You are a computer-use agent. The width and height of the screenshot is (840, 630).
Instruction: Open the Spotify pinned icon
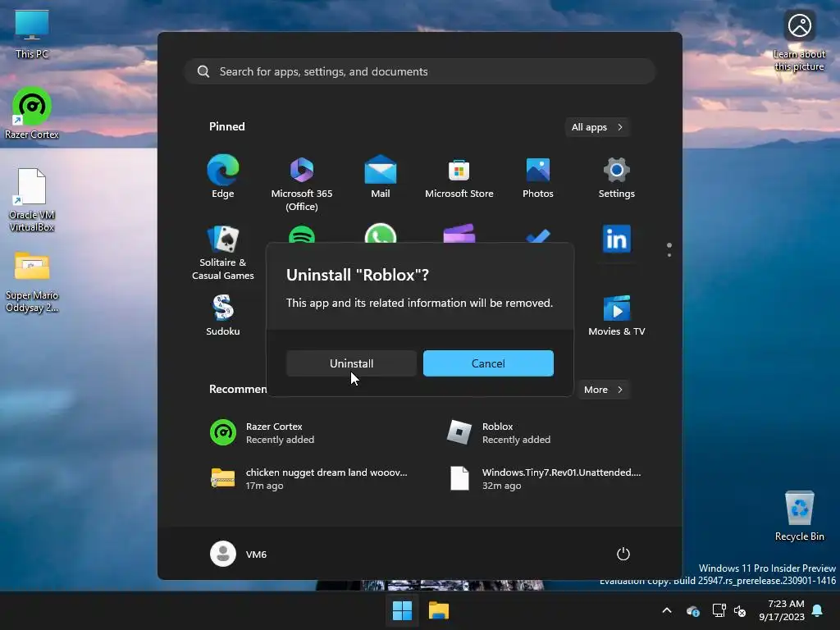pos(302,235)
